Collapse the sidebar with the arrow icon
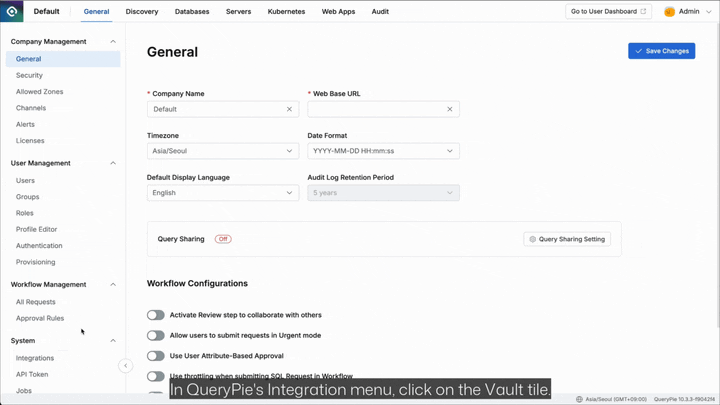The width and height of the screenshot is (720, 405). (x=125, y=366)
